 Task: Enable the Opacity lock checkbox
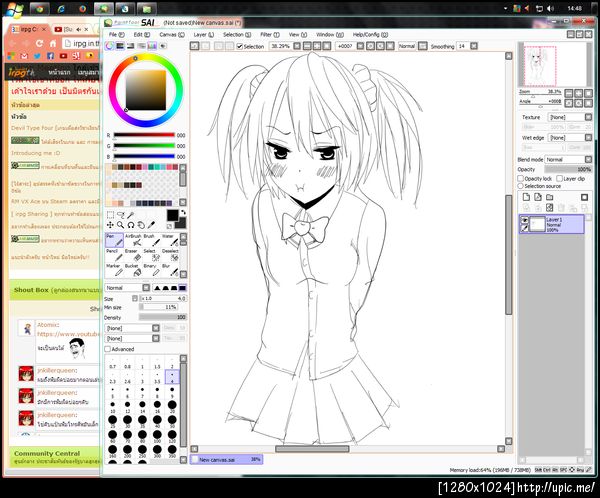point(520,178)
